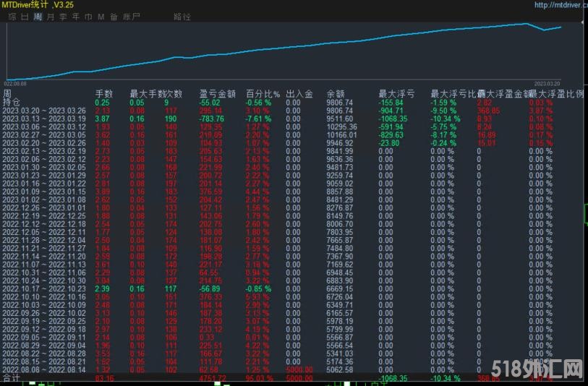Image resolution: width=588 pixels, height=386 pixels.
Task: Click the 路径 path label
Action: click(182, 16)
